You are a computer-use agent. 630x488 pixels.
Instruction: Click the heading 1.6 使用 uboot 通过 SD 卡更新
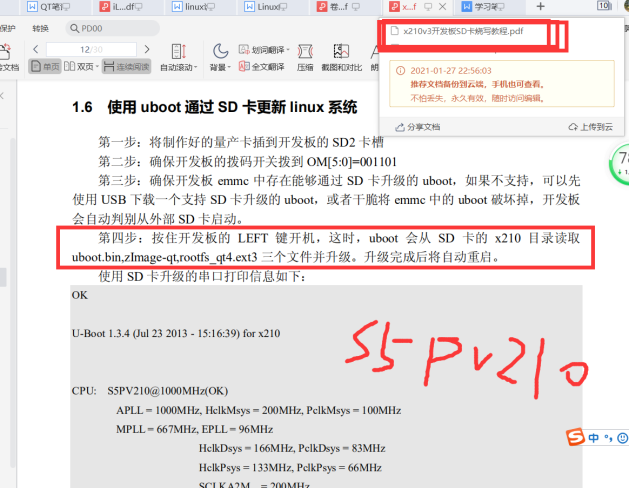click(x=215, y=107)
